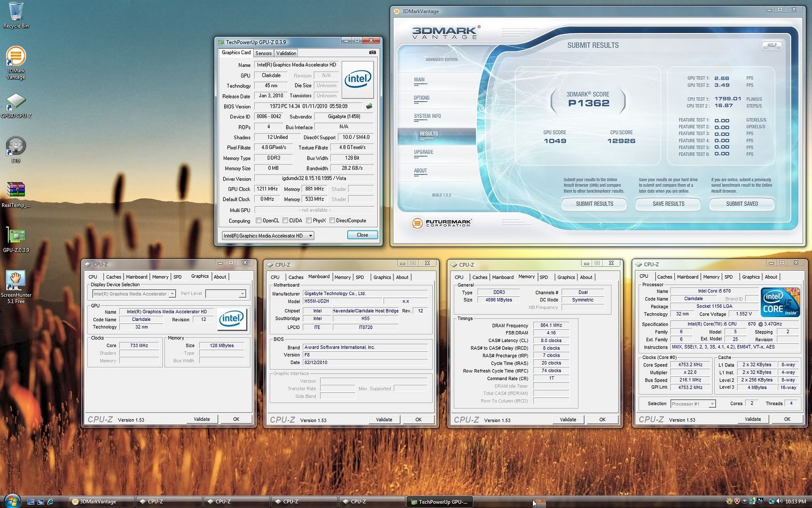Select SPD tab in CPU-Z Memory window
Viewport: 812px width, 508px height.
point(544,278)
